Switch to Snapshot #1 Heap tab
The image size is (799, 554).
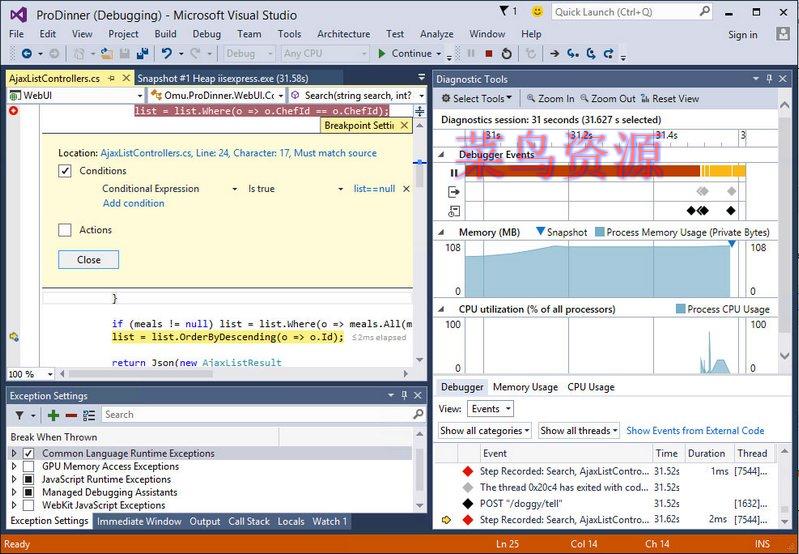[x=223, y=78]
